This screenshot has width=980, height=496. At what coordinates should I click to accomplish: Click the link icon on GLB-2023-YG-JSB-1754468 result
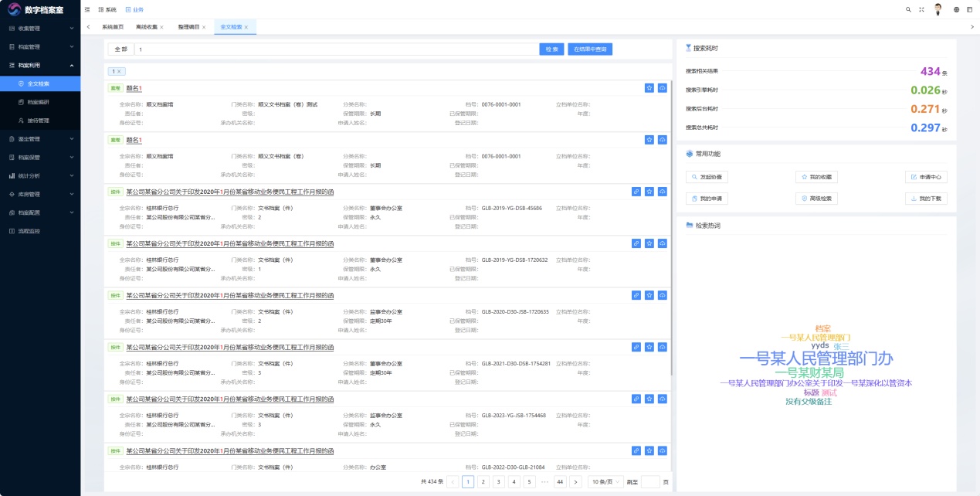[636, 399]
